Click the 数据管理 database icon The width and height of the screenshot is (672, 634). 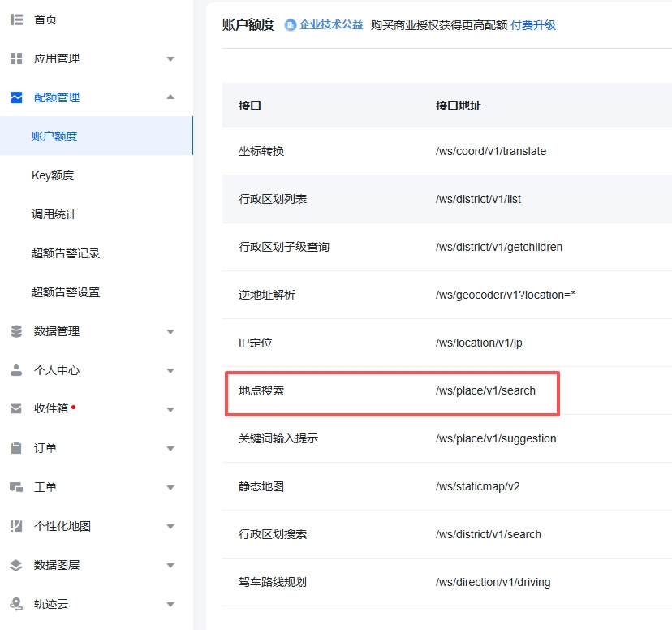[16, 331]
